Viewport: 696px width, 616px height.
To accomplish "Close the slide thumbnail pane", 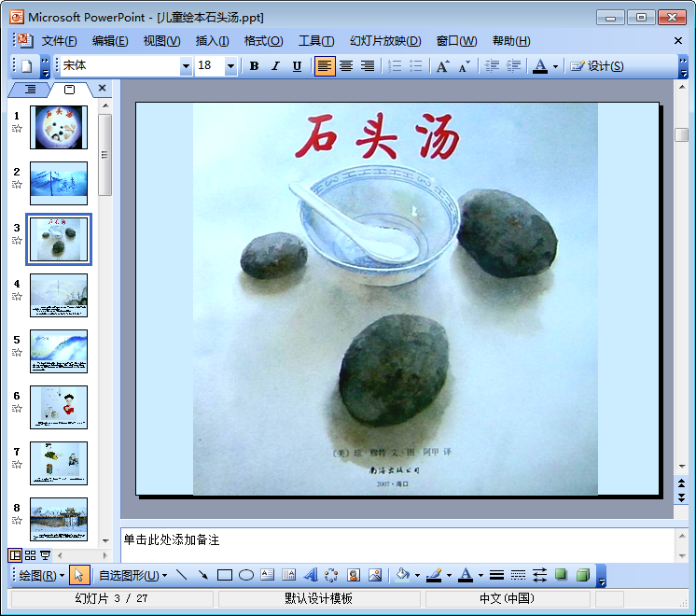I will pyautogui.click(x=102, y=88).
